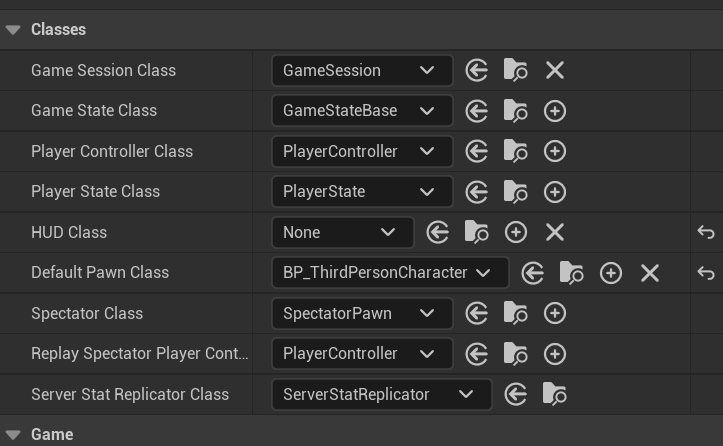Create new Player State Class blueprint
The width and height of the screenshot is (723, 446).
pos(555,192)
